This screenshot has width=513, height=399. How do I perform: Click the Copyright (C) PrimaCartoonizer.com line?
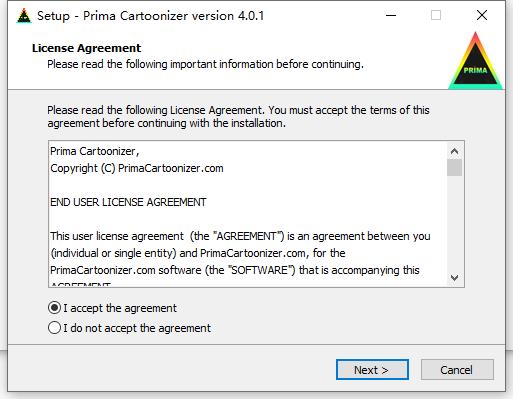point(137,168)
